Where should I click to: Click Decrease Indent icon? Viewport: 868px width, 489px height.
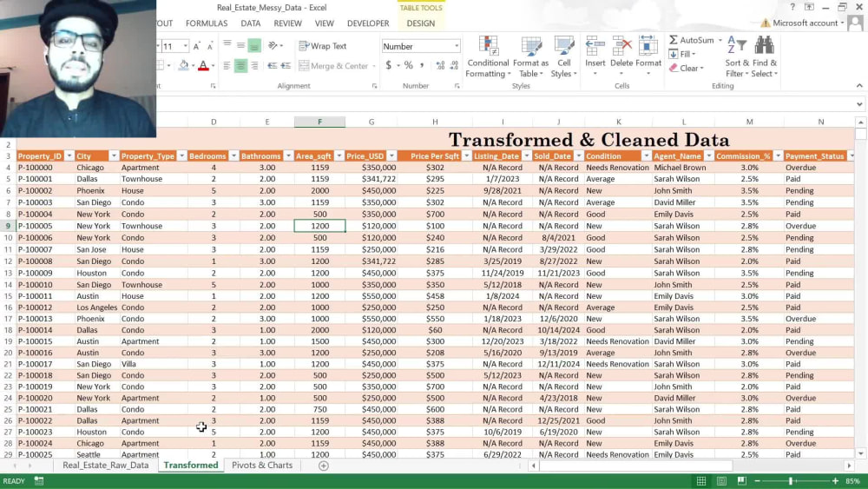pyautogui.click(x=273, y=66)
